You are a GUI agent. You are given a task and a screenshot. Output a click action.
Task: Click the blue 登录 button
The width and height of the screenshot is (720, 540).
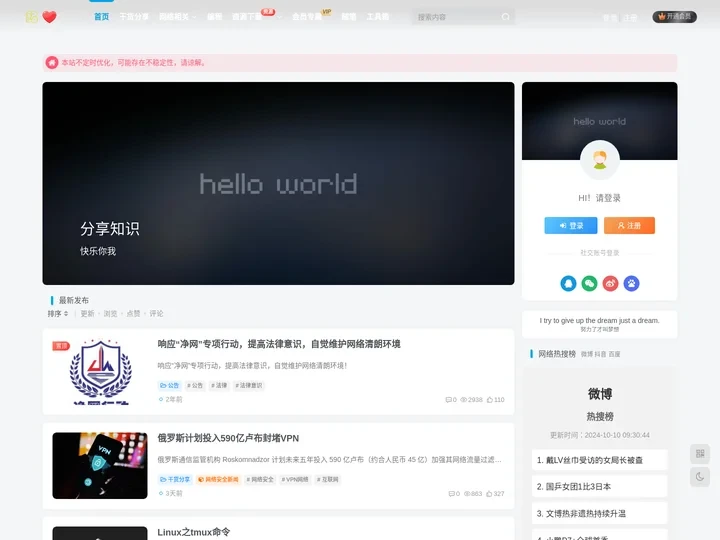[x=571, y=225]
